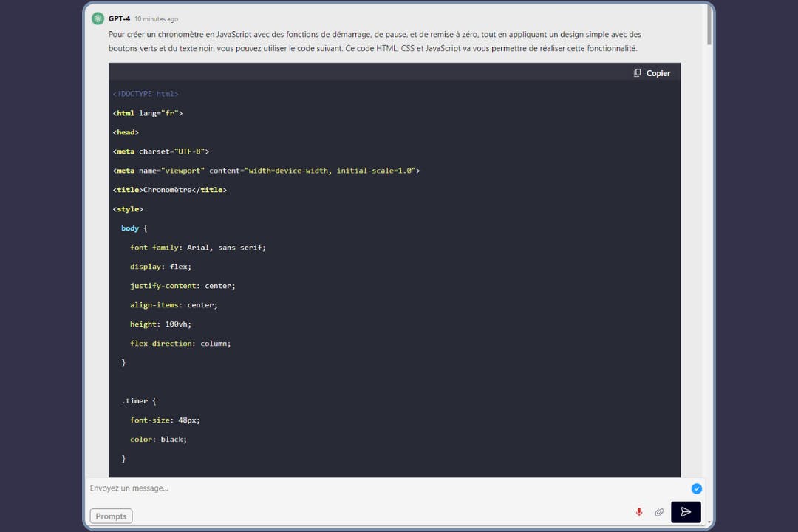Open the Prompts list
Screen dimensions: 798x532
[111, 516]
